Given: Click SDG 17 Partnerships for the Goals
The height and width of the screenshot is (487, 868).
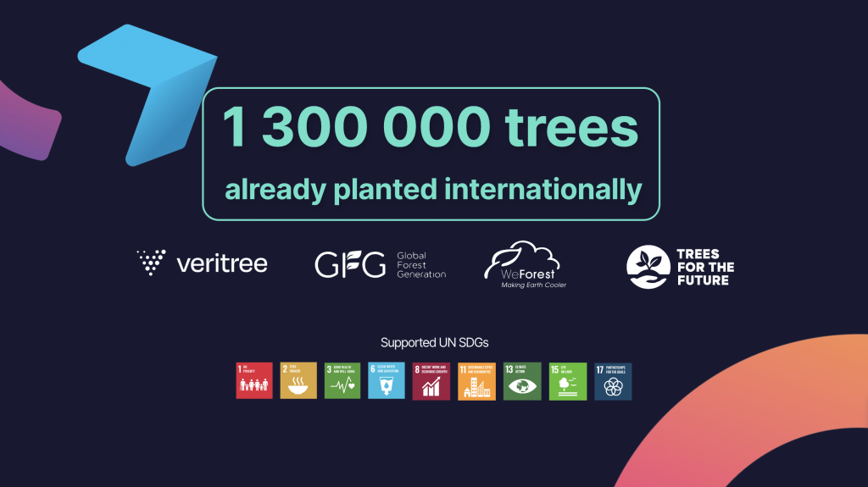Looking at the screenshot, I should tap(613, 381).
